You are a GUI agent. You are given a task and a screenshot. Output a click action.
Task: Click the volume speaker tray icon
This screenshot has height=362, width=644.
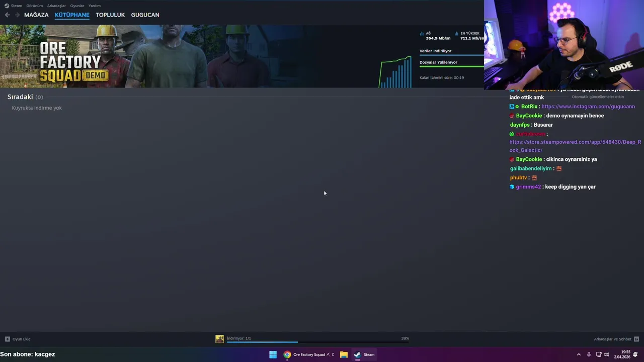coord(606,354)
